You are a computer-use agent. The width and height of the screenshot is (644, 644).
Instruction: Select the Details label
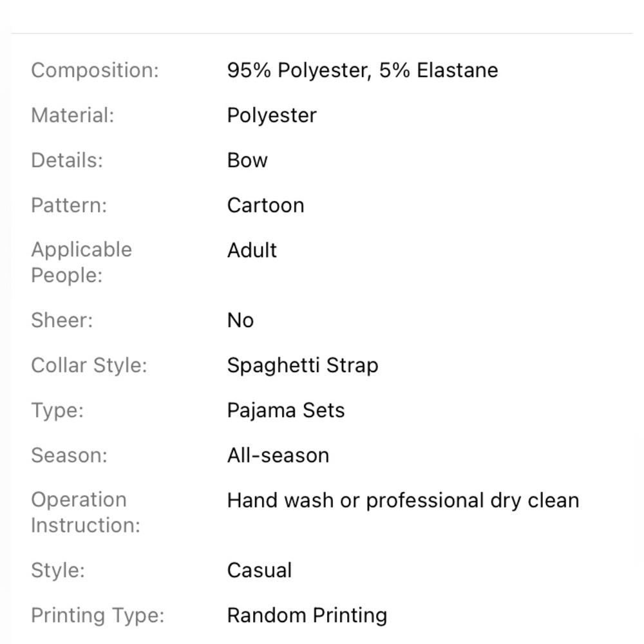(x=67, y=160)
